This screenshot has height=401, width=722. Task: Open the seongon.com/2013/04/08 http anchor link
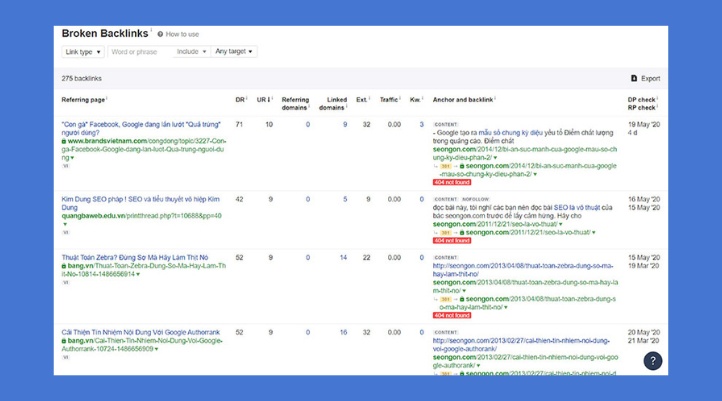pos(523,270)
